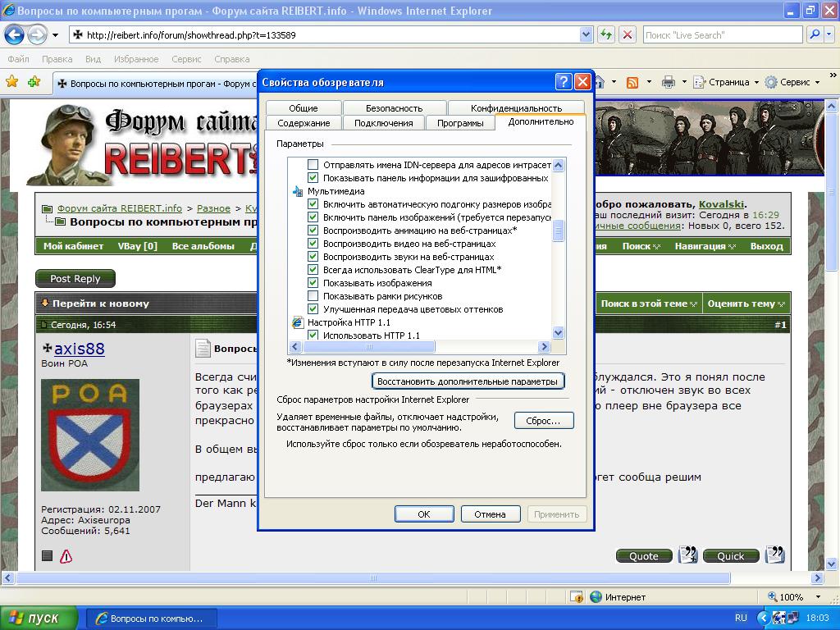Switch to the Общие tab

coord(304,108)
